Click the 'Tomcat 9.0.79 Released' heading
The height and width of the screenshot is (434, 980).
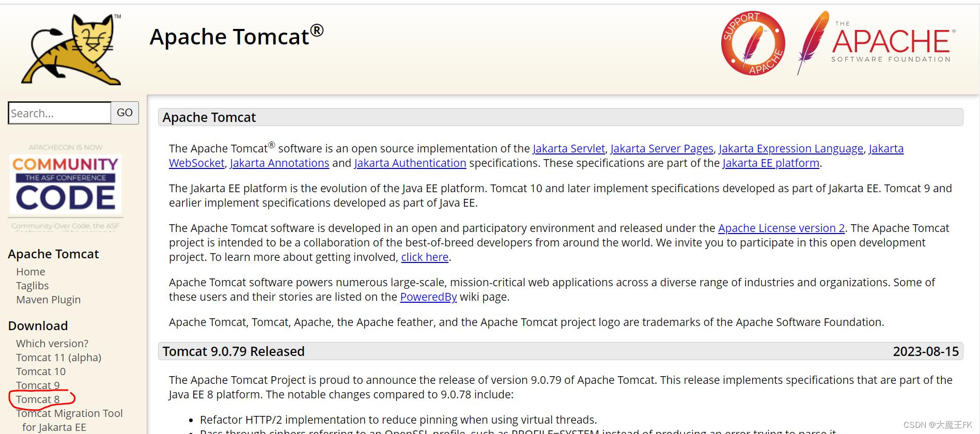click(234, 351)
